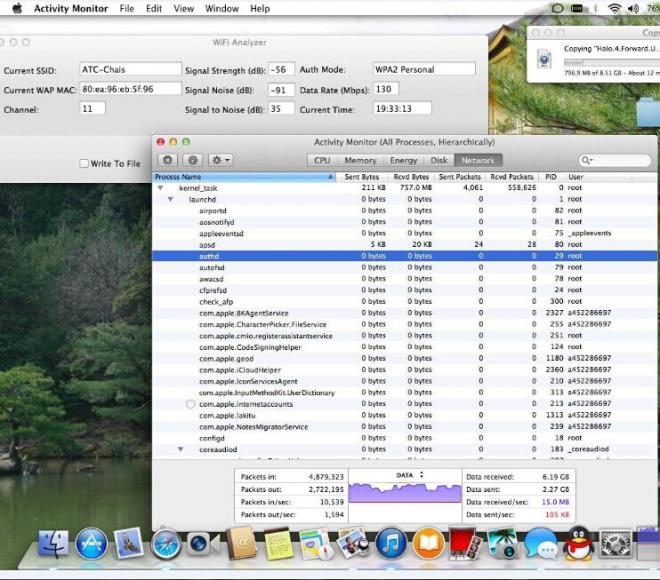660x580 pixels.
Task: Open the File menu
Action: (127, 8)
